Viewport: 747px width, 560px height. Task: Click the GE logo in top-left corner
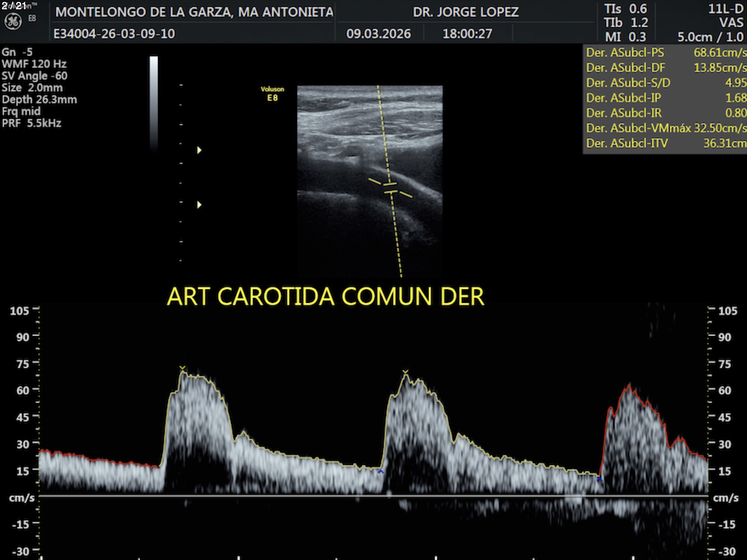point(13,21)
